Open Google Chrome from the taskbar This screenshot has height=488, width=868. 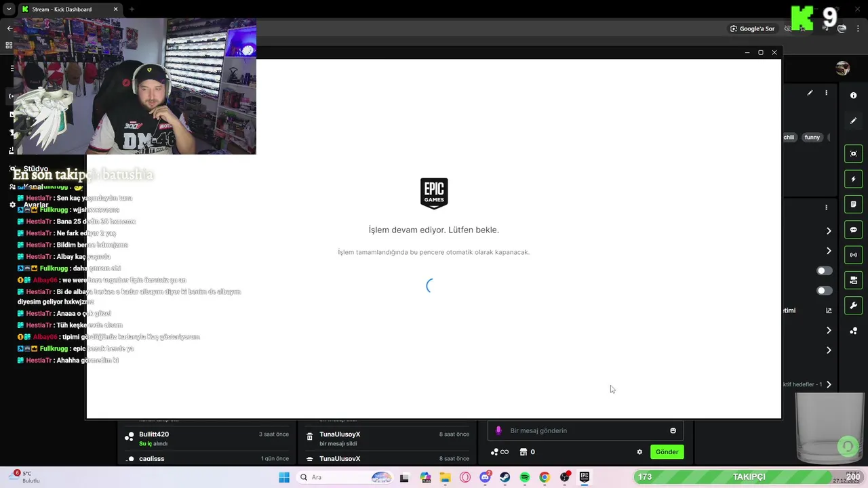[x=545, y=477]
